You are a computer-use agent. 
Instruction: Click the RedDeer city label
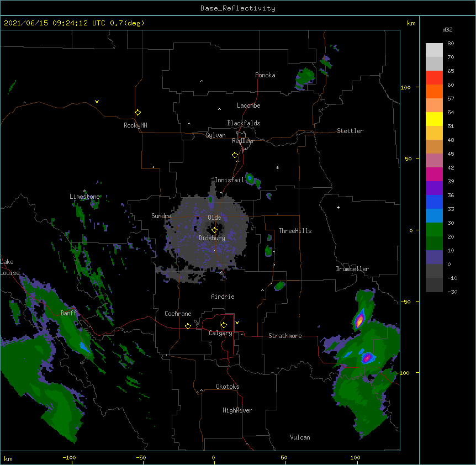pos(243,141)
